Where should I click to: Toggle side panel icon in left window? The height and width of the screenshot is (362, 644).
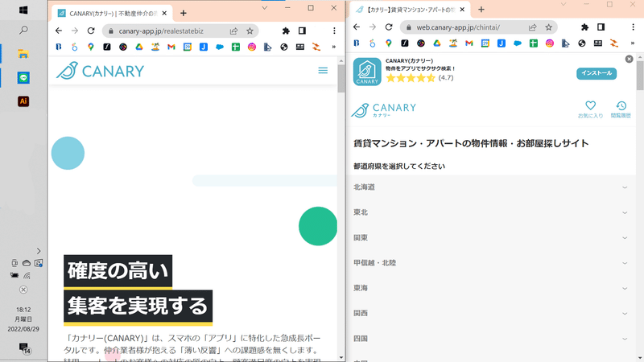tap(303, 31)
